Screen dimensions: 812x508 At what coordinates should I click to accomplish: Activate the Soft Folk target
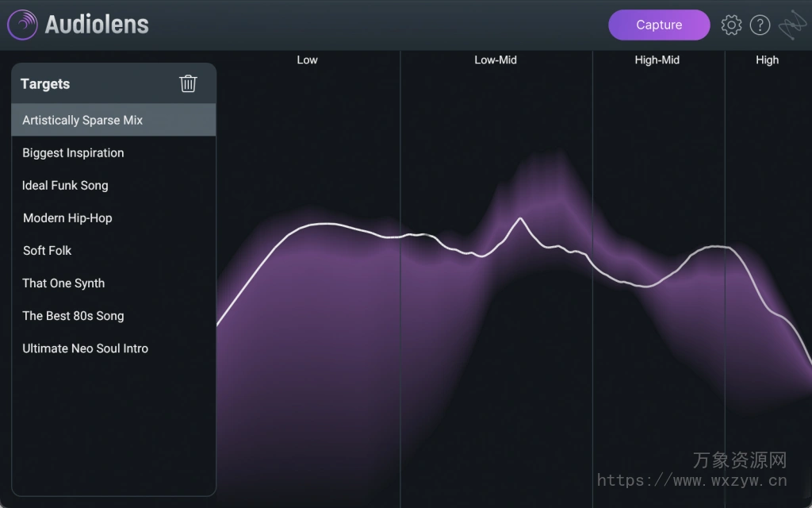(x=48, y=250)
